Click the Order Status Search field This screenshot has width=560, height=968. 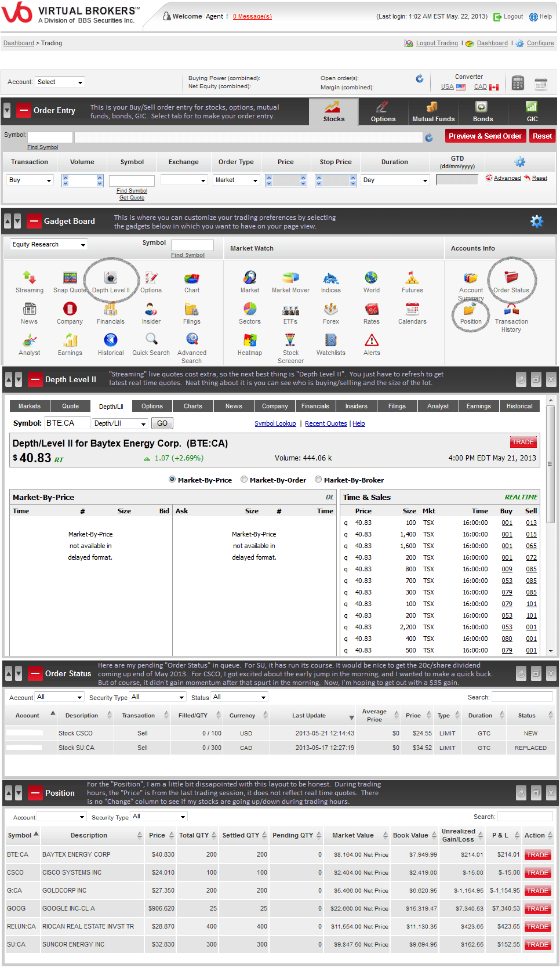pyautogui.click(x=522, y=697)
